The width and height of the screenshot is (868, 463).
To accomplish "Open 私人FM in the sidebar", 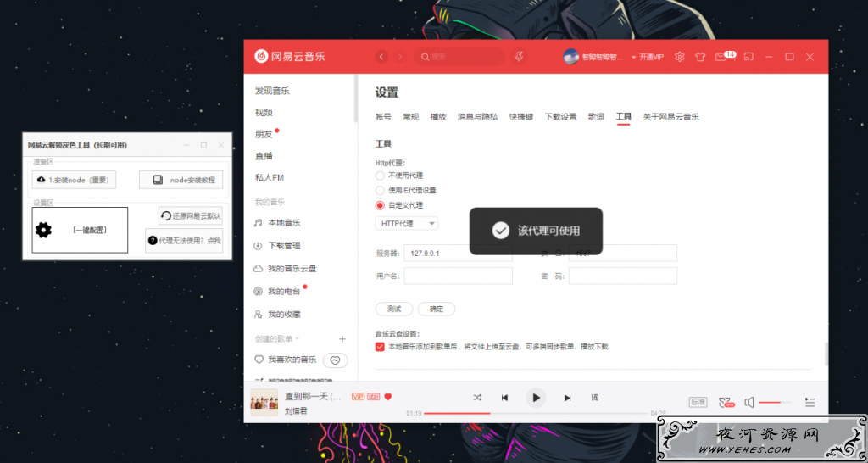I will point(270,178).
